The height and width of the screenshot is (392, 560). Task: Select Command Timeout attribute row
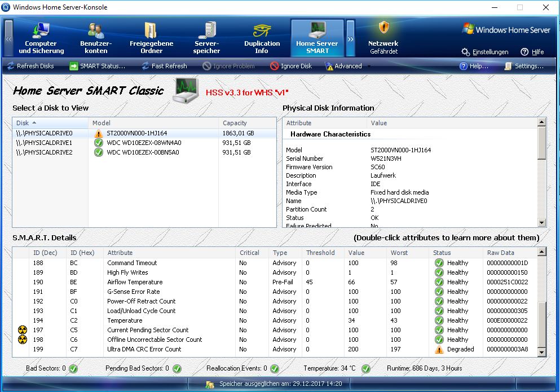click(275, 263)
